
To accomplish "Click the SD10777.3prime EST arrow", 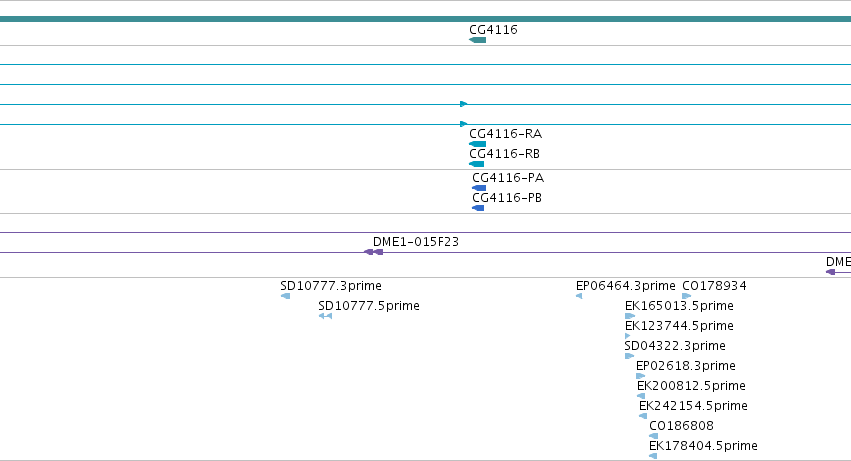I will coord(285,296).
